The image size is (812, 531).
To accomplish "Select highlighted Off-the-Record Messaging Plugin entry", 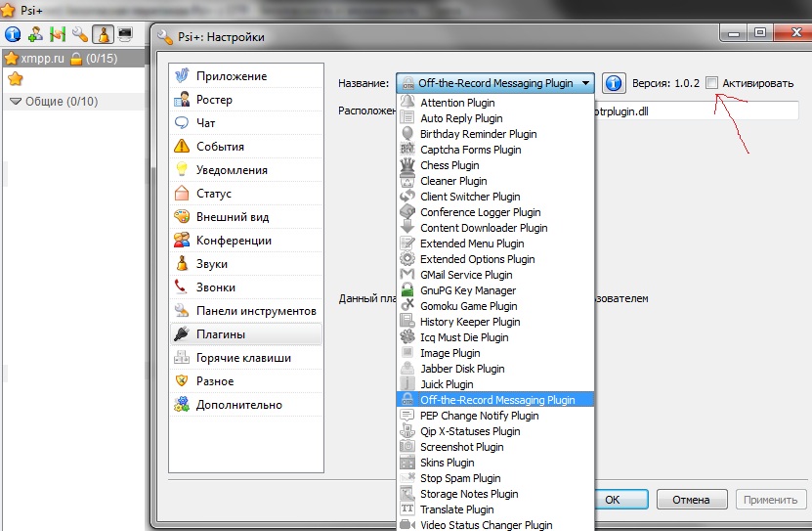I will tap(495, 399).
